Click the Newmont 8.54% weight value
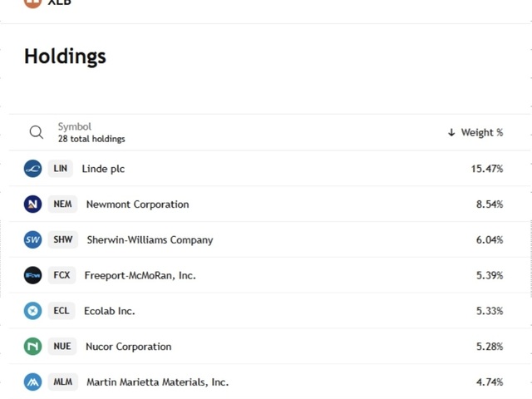Screen dimensions: 532x399 point(489,204)
